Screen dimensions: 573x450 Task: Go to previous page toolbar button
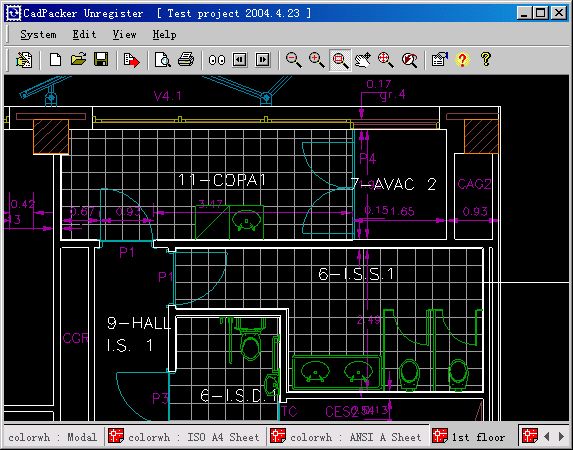239,60
